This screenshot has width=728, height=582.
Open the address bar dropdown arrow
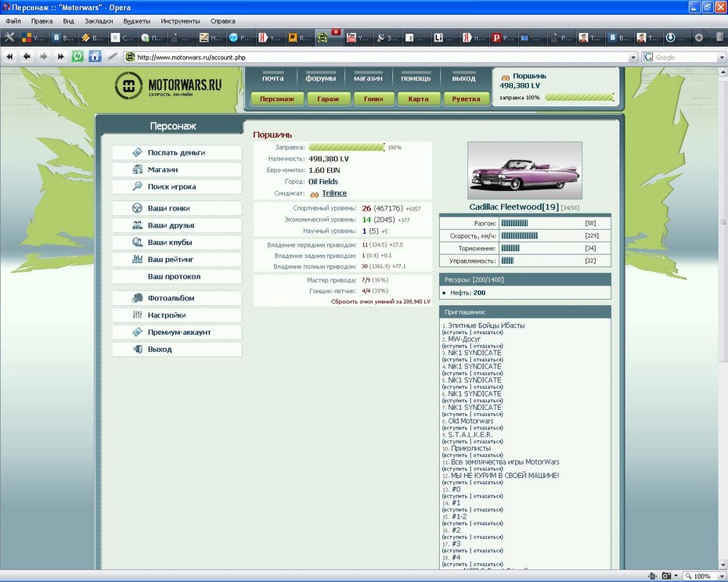(632, 57)
